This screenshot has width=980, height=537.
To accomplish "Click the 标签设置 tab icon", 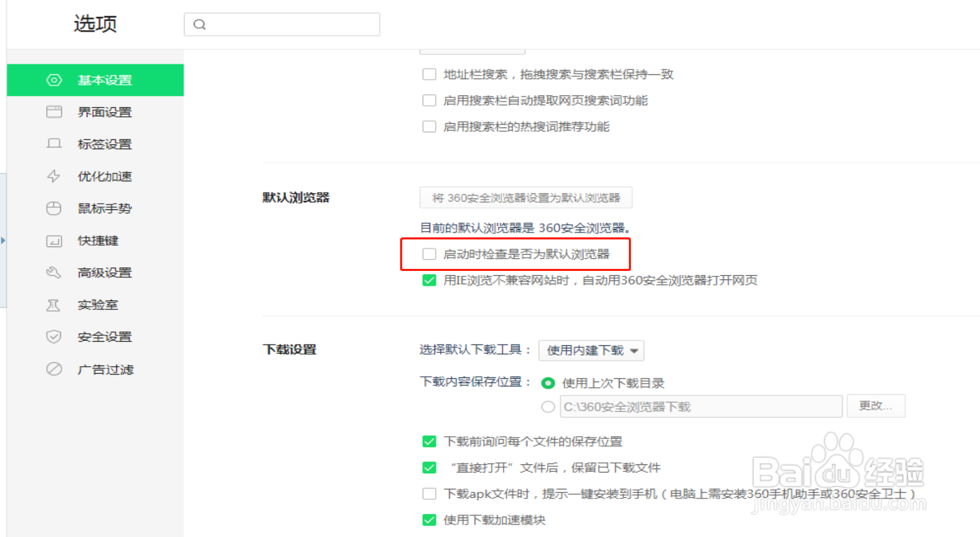I will (x=54, y=144).
